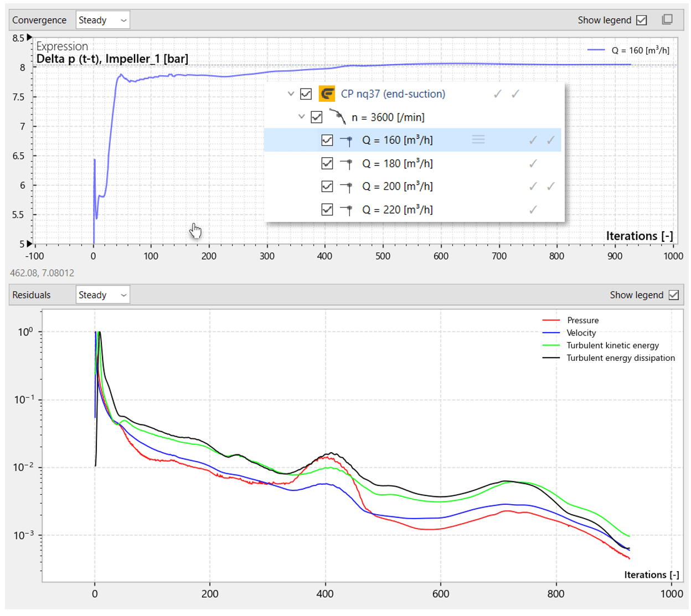Collapse the CP nq37 (end-suction) tree node
Screen dimensions: 691x616
click(291, 94)
